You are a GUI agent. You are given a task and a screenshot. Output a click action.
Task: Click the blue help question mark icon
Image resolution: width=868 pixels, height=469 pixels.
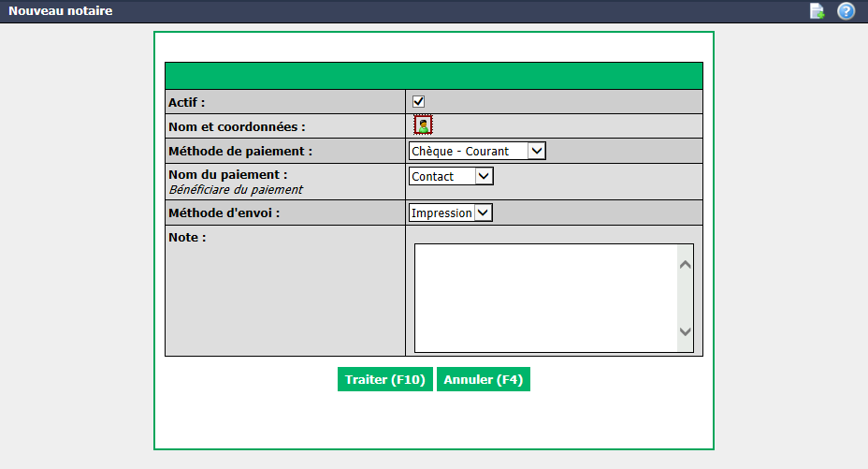(x=846, y=11)
